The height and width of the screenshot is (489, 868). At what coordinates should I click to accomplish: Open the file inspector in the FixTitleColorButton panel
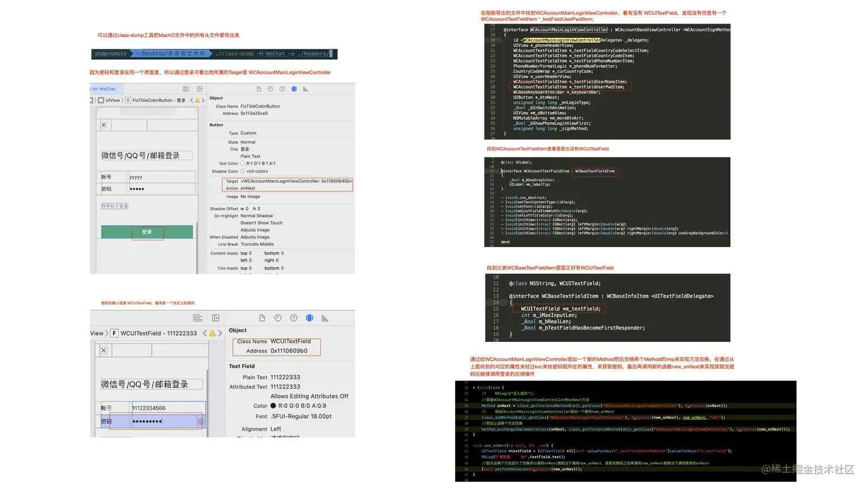pyautogui.click(x=259, y=88)
